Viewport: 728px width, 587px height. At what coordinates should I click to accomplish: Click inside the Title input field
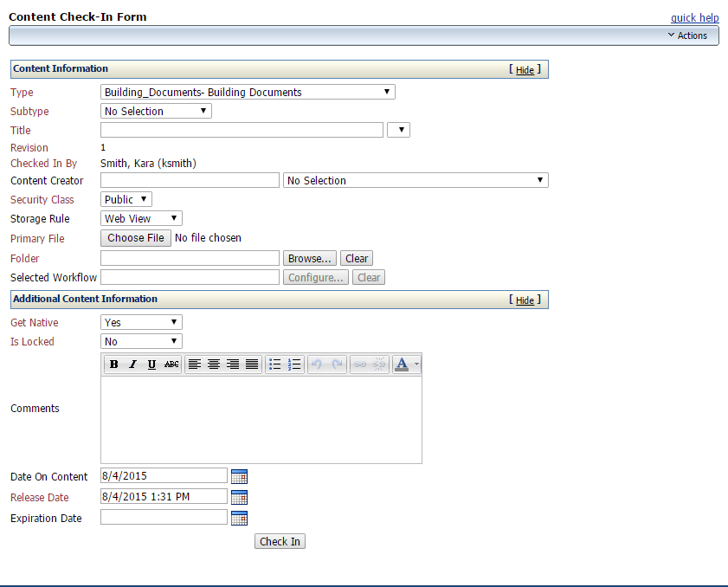(241, 129)
